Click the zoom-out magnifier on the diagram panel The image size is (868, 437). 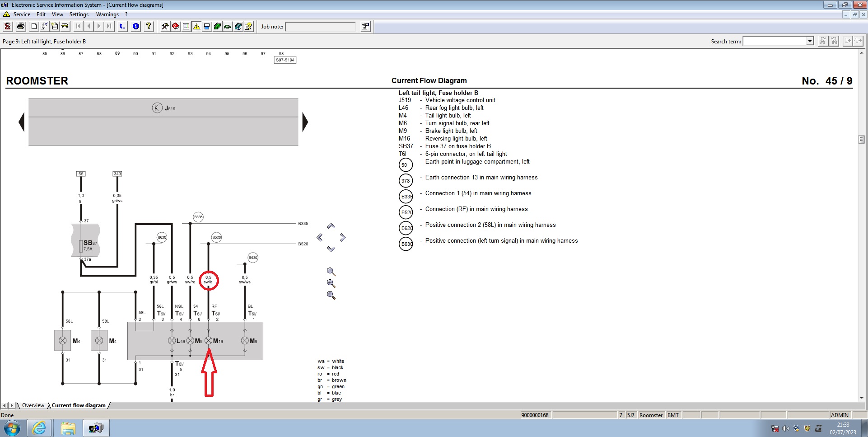[331, 296]
